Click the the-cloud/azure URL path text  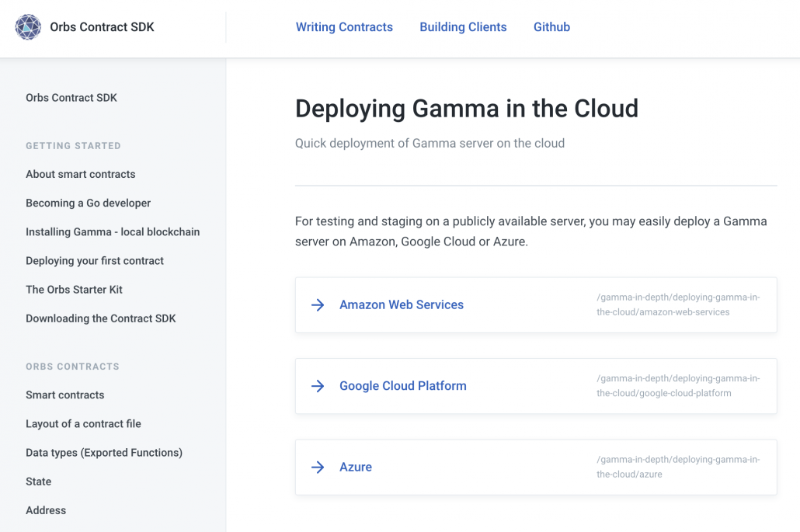click(x=678, y=467)
